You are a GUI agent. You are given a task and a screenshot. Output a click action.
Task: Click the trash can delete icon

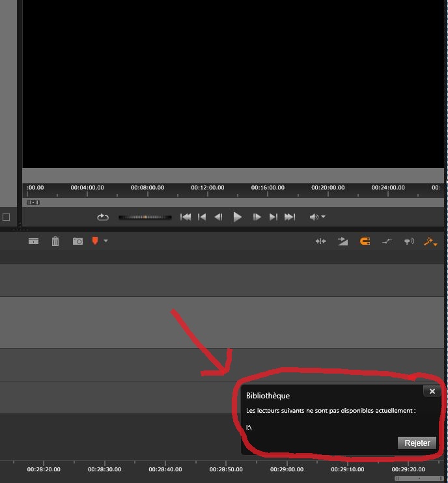point(55,241)
